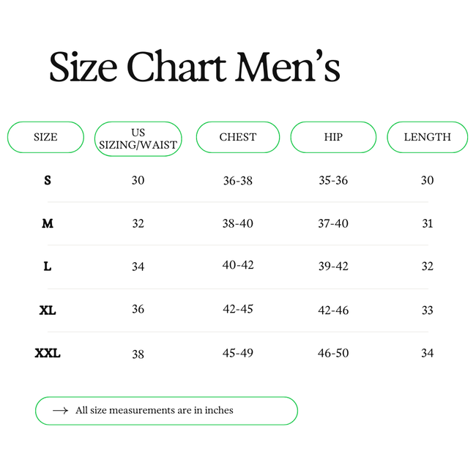Click the S size row label
Screen dimensions: 476x476
48,180
